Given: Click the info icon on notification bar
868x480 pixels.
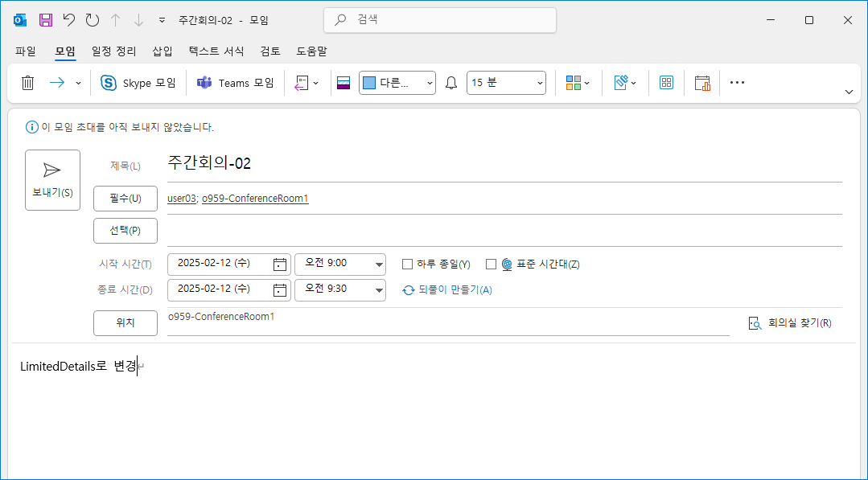Looking at the screenshot, I should tap(32, 127).
